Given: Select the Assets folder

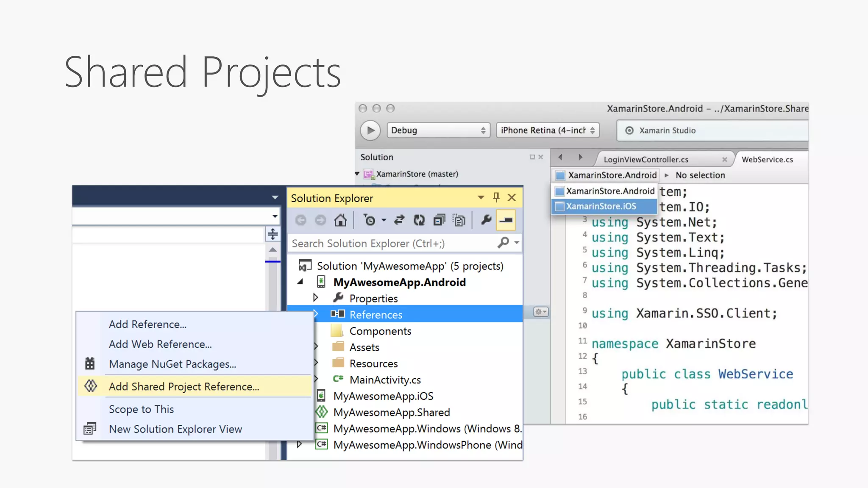Looking at the screenshot, I should click(x=364, y=347).
